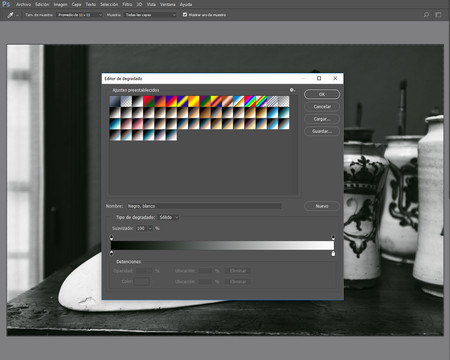Open the presets gear menu icon
This screenshot has height=360, width=450.
292,90
